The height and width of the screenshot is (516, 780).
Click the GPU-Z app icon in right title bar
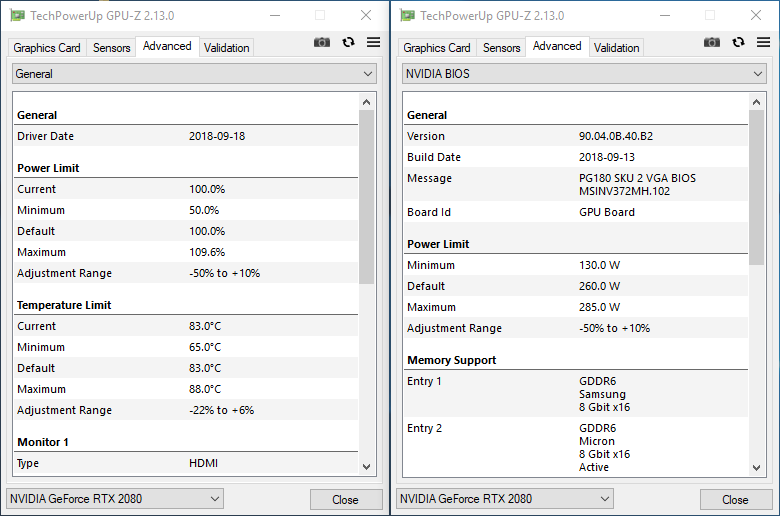(x=406, y=15)
